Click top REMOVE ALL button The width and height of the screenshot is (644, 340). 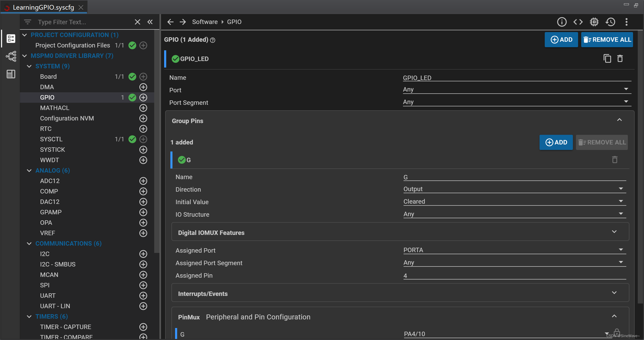click(x=607, y=40)
